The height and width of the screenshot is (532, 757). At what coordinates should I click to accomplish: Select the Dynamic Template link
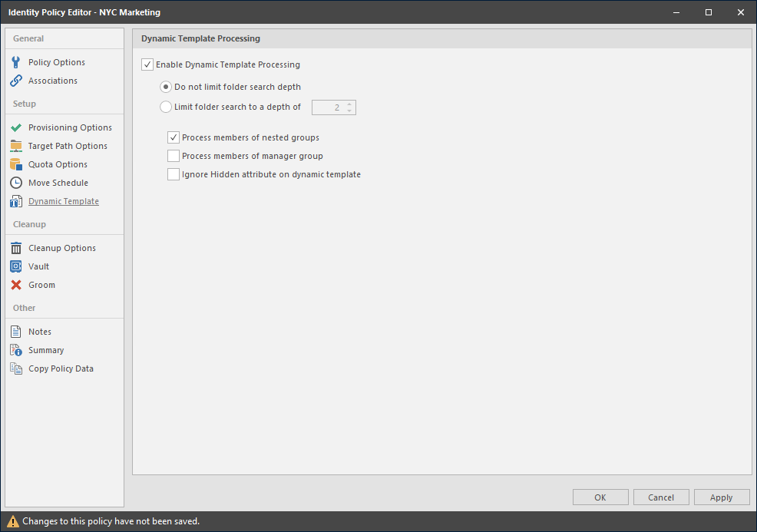pos(64,201)
